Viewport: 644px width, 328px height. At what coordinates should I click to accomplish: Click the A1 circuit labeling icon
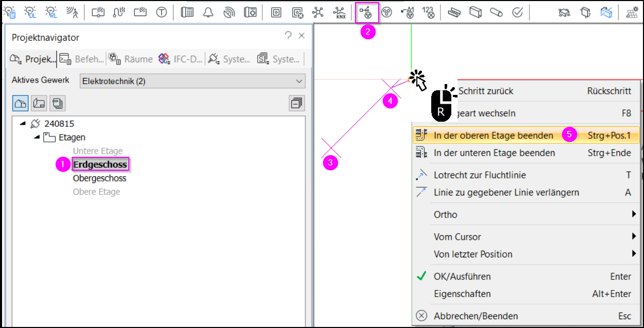(408, 12)
